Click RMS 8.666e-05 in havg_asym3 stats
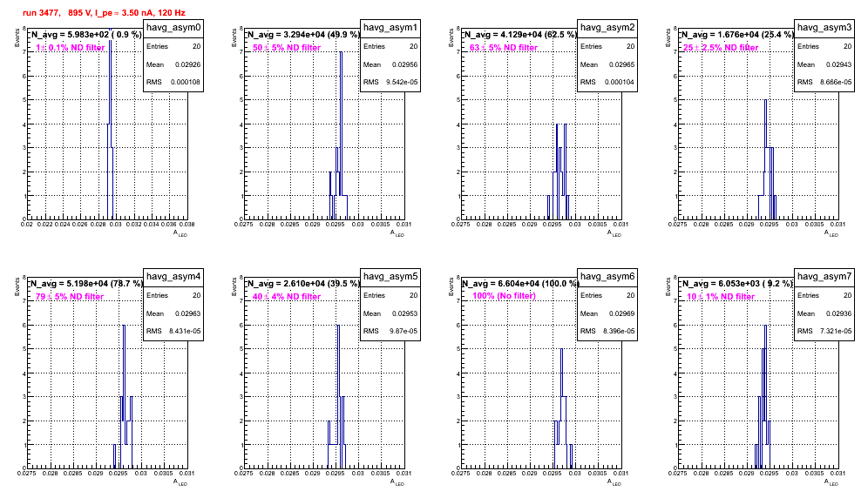This screenshot has width=868, height=498. tap(824, 82)
